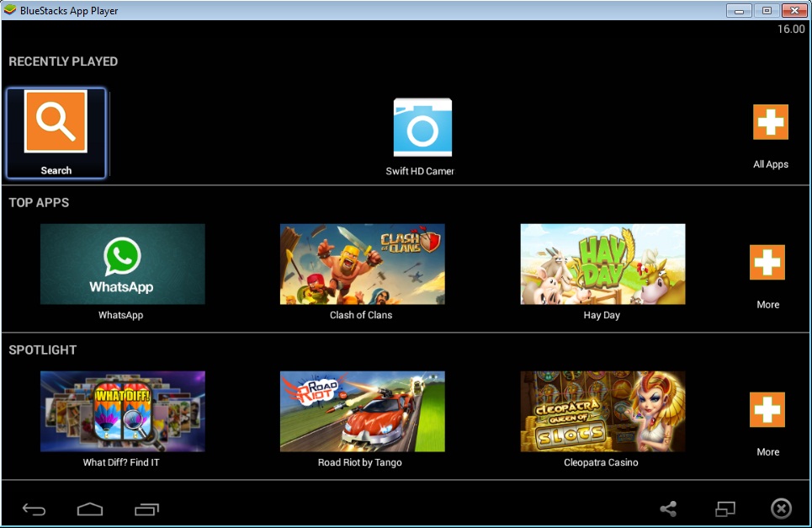Open All Apps from Recently Played

(770, 123)
